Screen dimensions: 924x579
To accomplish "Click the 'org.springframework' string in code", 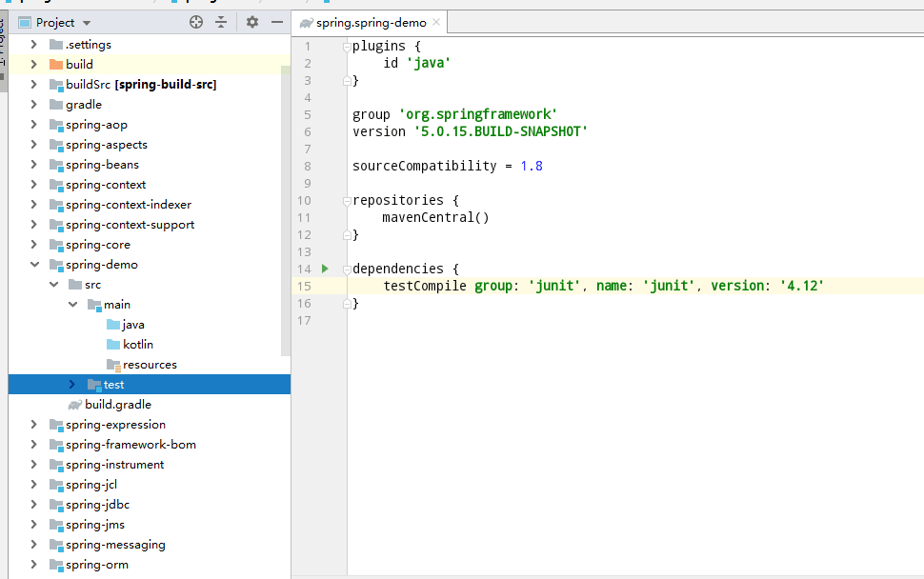I will tap(478, 114).
